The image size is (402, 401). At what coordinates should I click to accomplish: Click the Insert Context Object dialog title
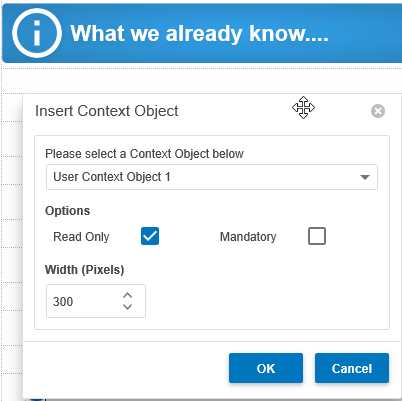pos(107,111)
